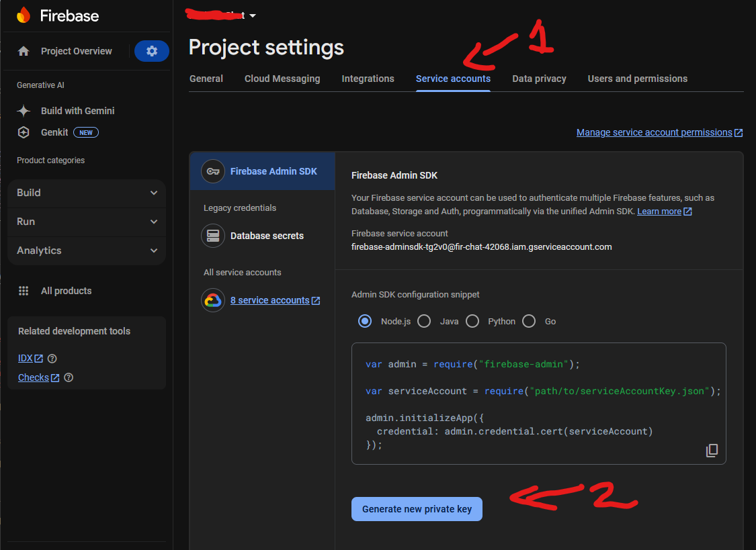The height and width of the screenshot is (550, 756).
Task: Copy the Admin SDK code snippet
Action: tap(712, 451)
